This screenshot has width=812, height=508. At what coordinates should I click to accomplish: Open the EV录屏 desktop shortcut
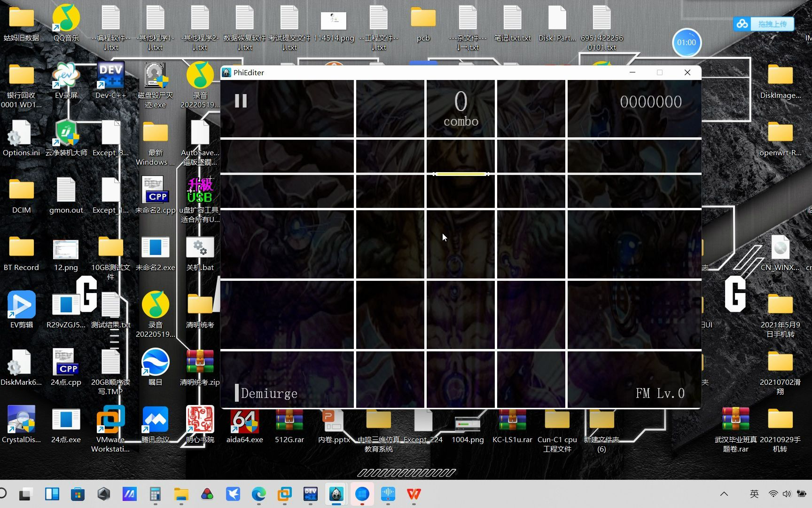click(66, 80)
